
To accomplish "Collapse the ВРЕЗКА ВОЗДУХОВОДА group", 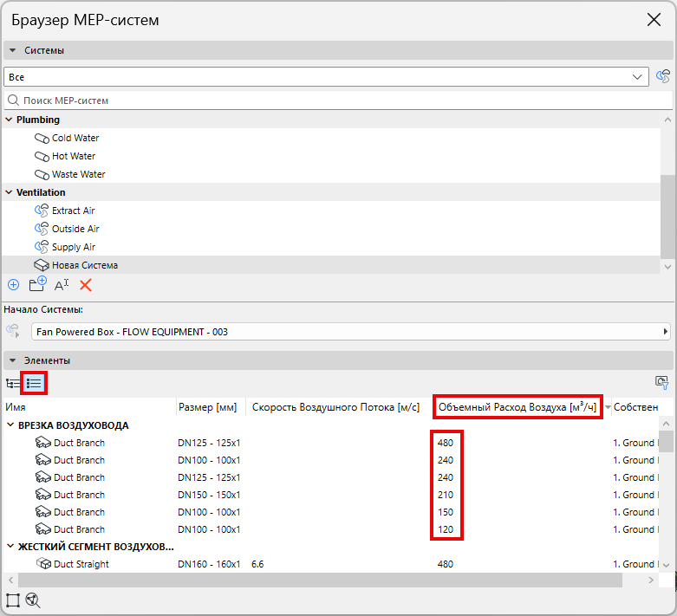I will point(10,425).
